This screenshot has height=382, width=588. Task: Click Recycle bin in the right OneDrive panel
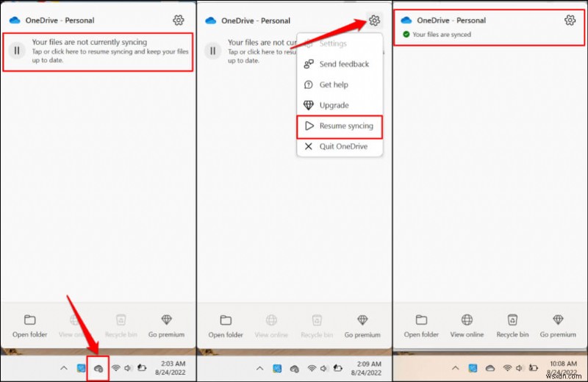(x=512, y=326)
